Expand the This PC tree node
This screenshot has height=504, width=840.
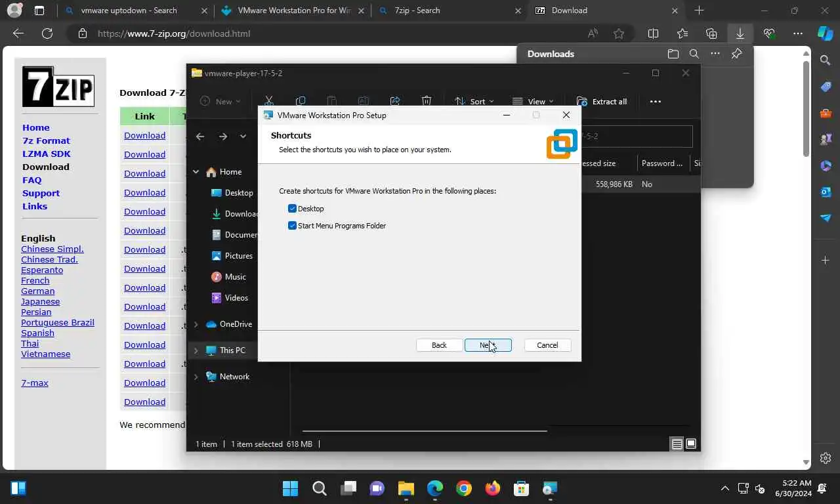(x=196, y=350)
